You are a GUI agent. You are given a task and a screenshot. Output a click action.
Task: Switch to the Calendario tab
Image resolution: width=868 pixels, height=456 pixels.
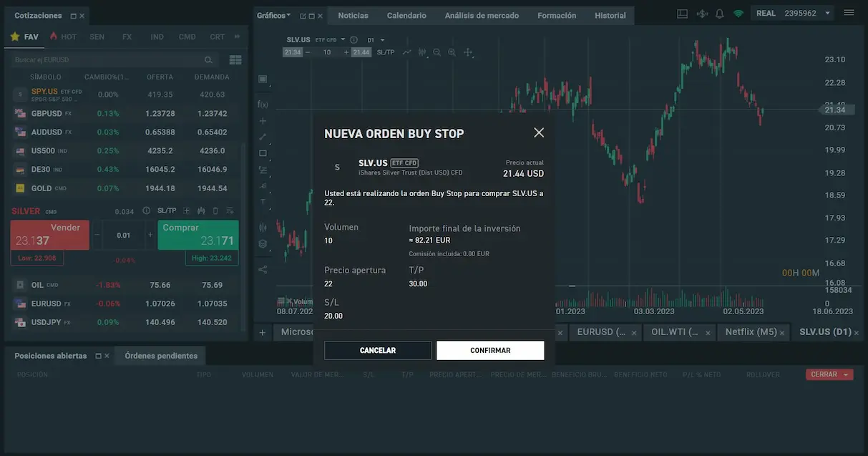(406, 14)
